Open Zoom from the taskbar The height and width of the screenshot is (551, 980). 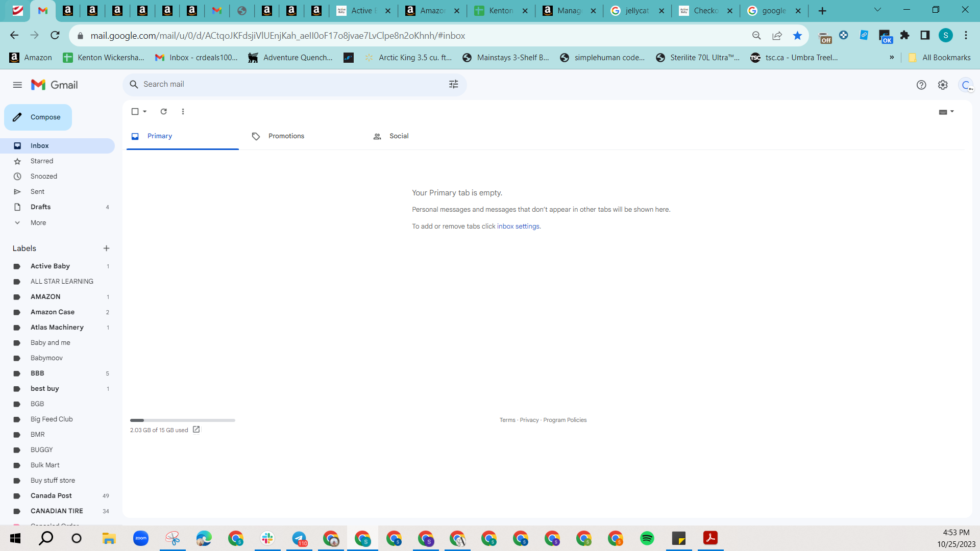(x=141, y=538)
